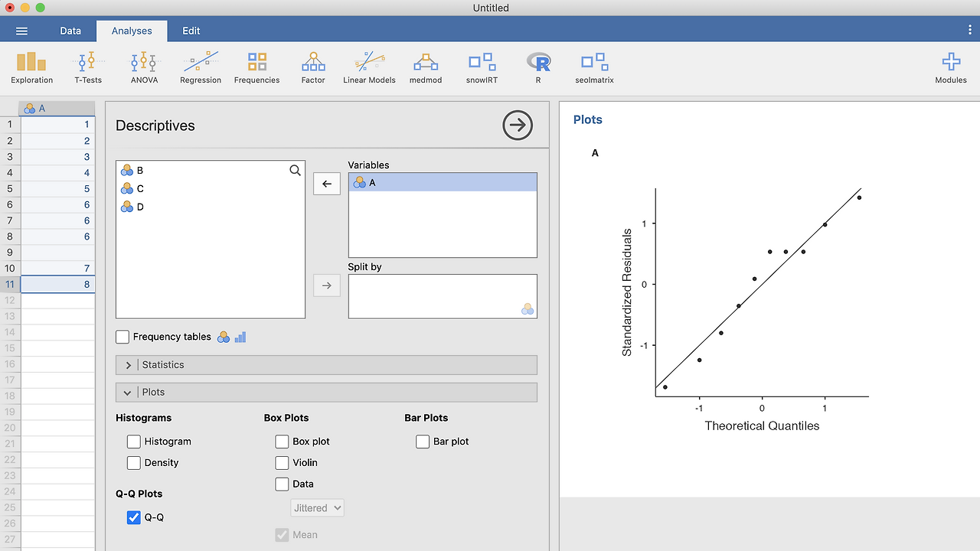This screenshot has width=980, height=551.
Task: Enable the Box plot checkbox
Action: coord(282,442)
